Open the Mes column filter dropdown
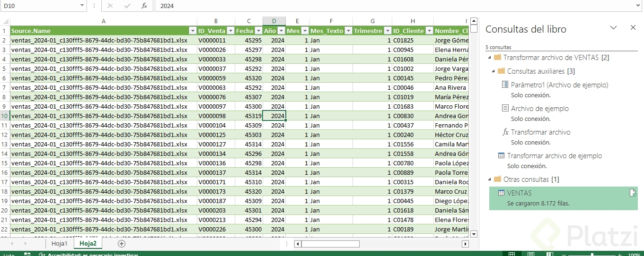This screenshot has width=644, height=256. (x=305, y=31)
